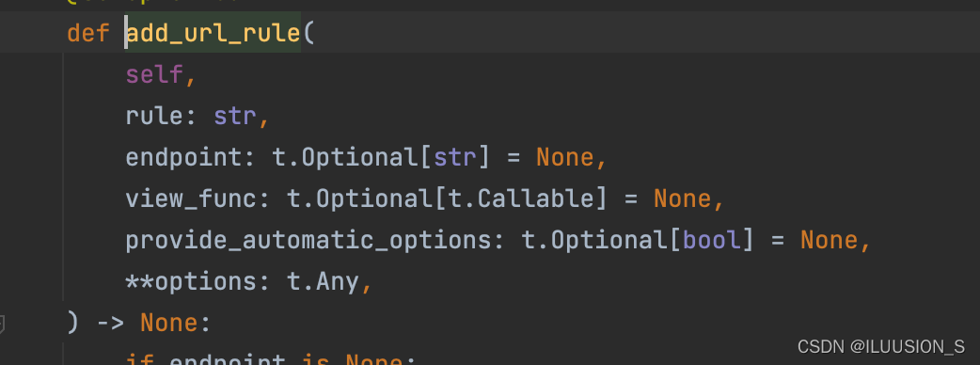Click the CSDN @ILUUSION_S watermark
This screenshot has height=365, width=980.
pyautogui.click(x=881, y=347)
